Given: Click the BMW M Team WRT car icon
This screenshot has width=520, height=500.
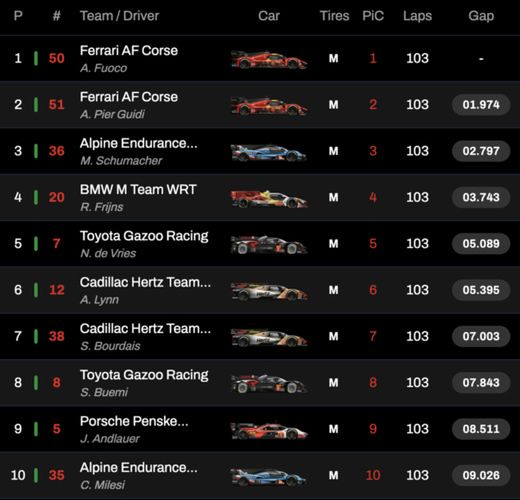Looking at the screenshot, I should [x=269, y=199].
